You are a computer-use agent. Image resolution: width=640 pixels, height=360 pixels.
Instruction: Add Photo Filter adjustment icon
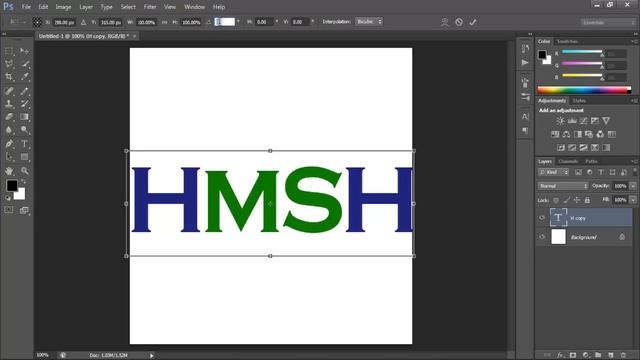(589, 134)
